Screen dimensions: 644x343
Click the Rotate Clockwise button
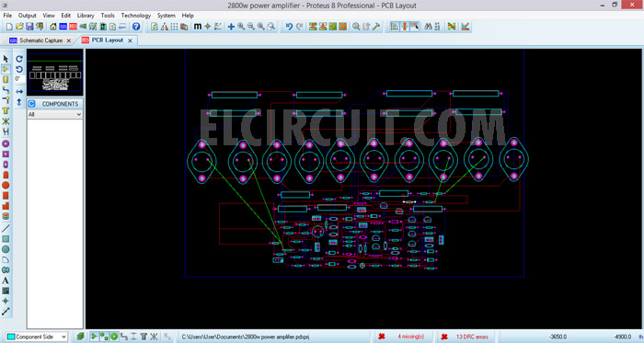point(19,59)
